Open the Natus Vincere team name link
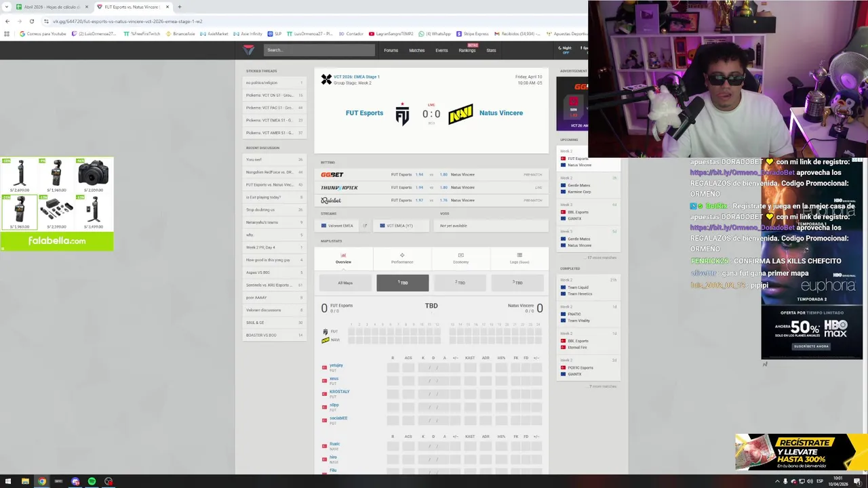Screen dimensions: 868x488 coord(501,113)
